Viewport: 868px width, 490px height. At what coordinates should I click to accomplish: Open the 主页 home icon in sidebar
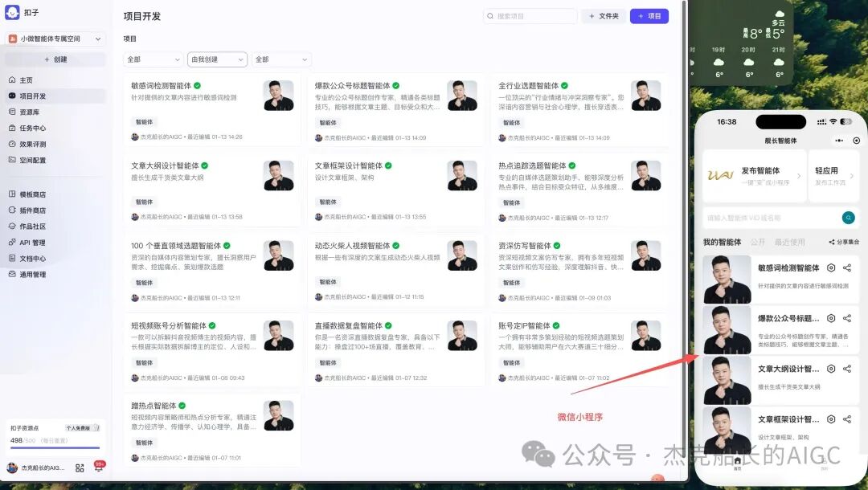pyautogui.click(x=12, y=80)
